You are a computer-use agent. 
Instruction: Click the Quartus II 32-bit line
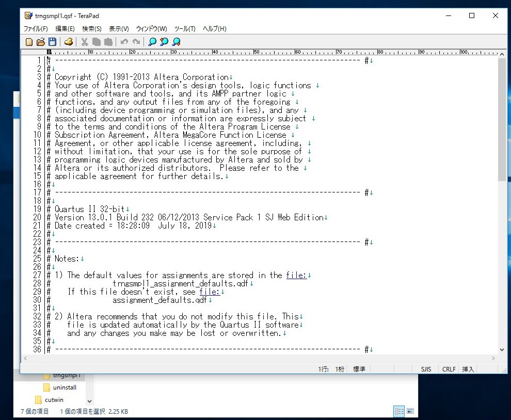tap(90, 209)
